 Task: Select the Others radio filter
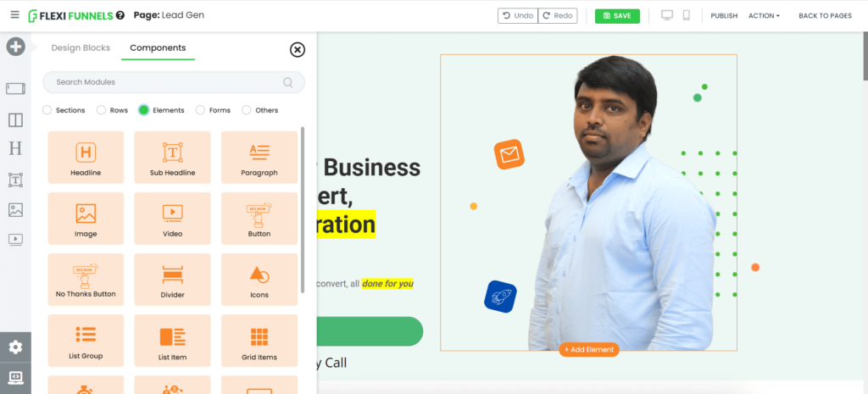point(247,110)
